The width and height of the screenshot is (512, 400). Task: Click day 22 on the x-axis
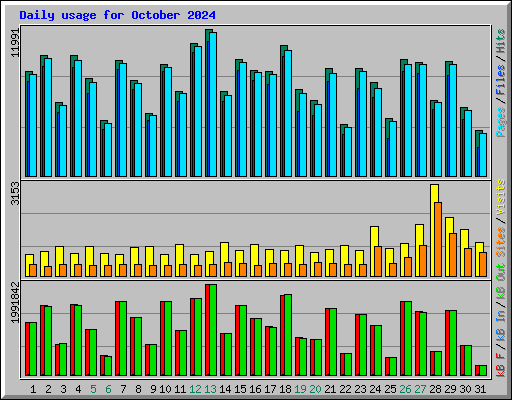(345, 389)
